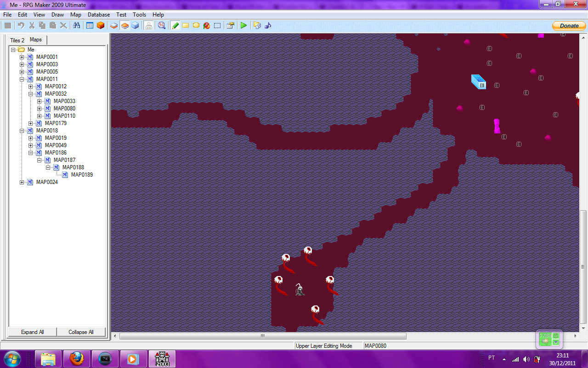Click Collapse All button

tap(81, 332)
